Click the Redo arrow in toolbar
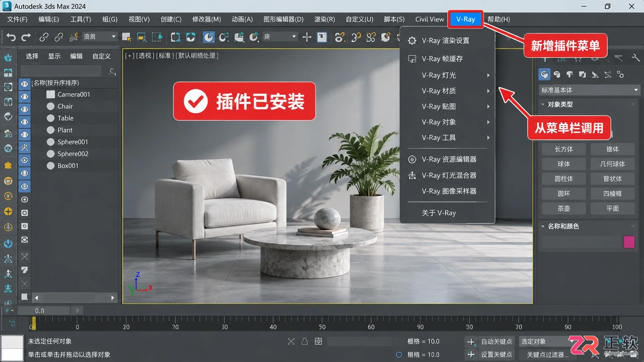The height and width of the screenshot is (362, 644). pyautogui.click(x=26, y=37)
